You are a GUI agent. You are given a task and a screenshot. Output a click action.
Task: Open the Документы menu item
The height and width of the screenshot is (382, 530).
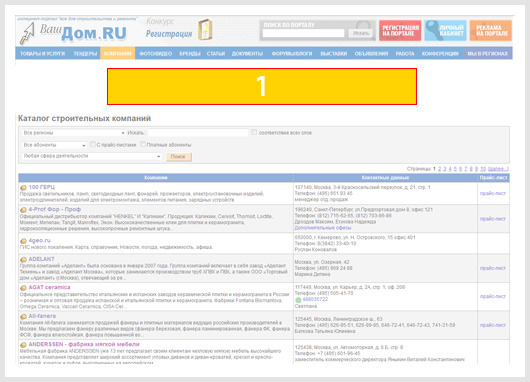[247, 53]
